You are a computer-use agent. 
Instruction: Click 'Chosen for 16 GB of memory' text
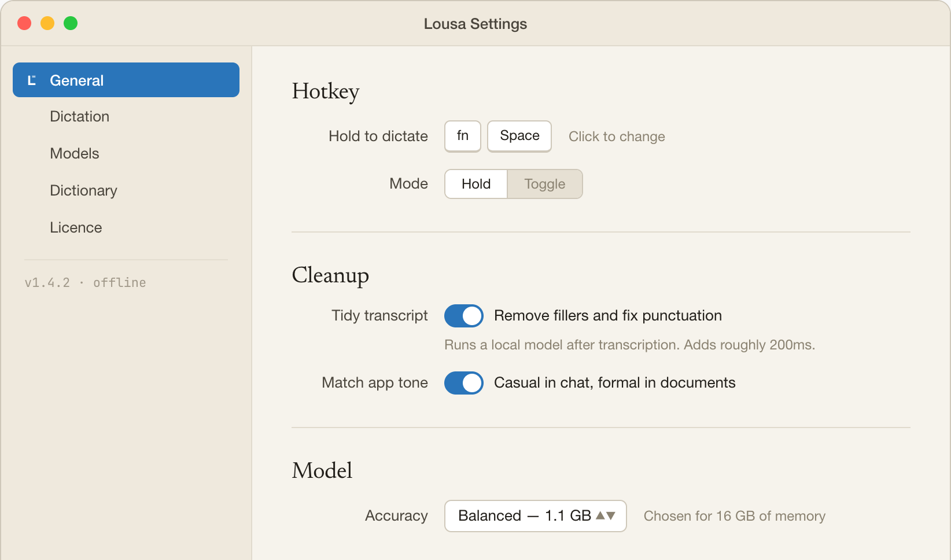tap(735, 516)
